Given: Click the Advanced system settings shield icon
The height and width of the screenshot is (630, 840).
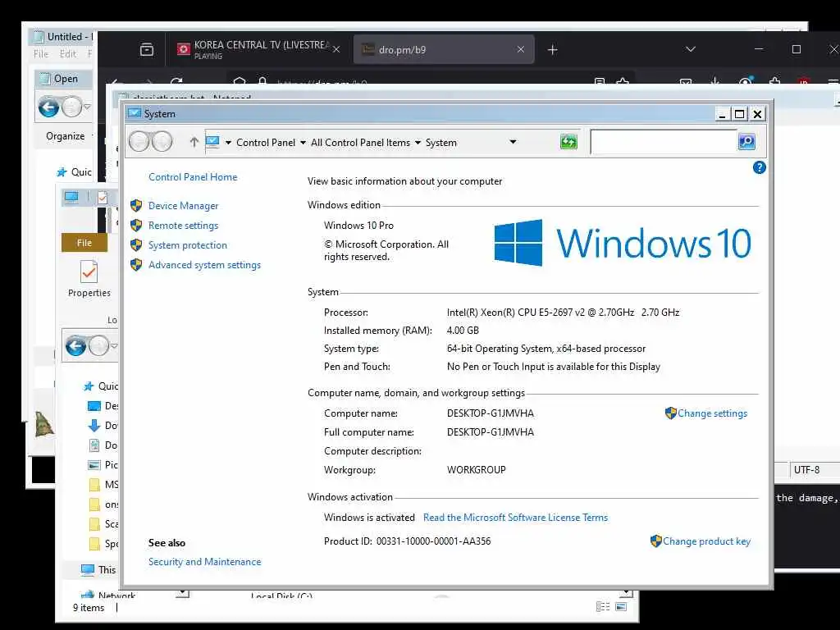Looking at the screenshot, I should coord(137,265).
